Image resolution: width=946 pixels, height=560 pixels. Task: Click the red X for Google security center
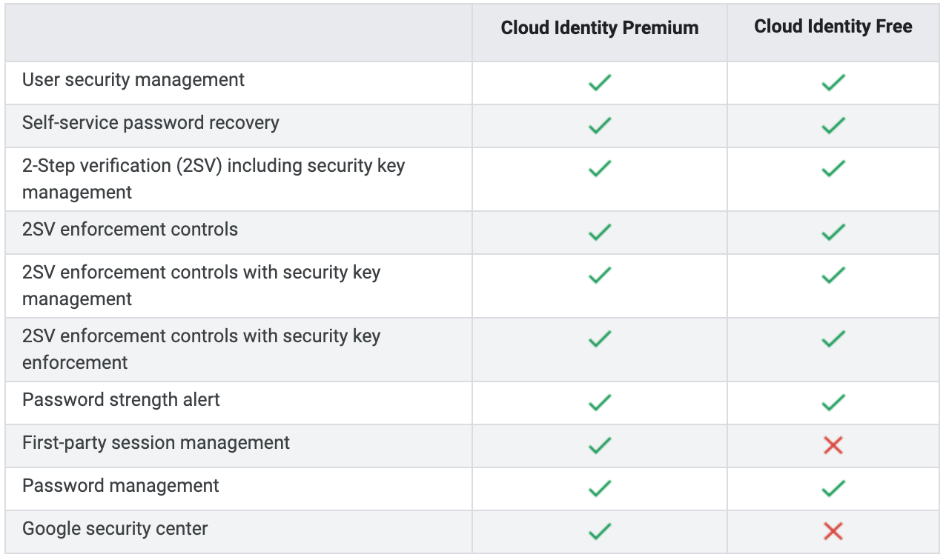tap(833, 531)
